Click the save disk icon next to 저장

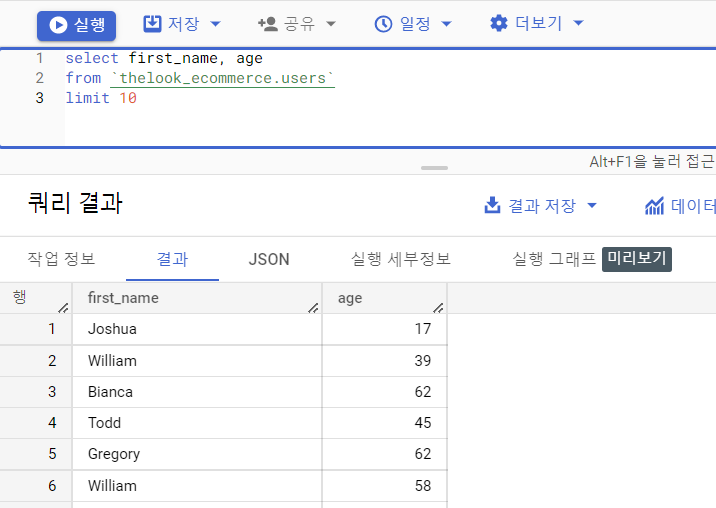pos(152,23)
